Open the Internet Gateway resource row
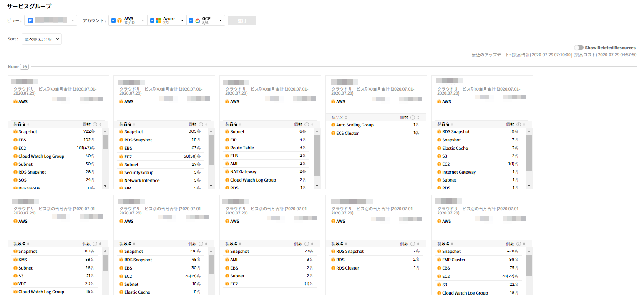Viewport: 644px width, 295px height. [x=459, y=172]
